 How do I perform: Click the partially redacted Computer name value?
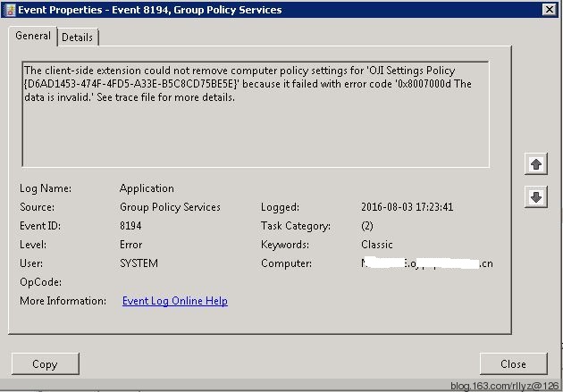(x=427, y=263)
